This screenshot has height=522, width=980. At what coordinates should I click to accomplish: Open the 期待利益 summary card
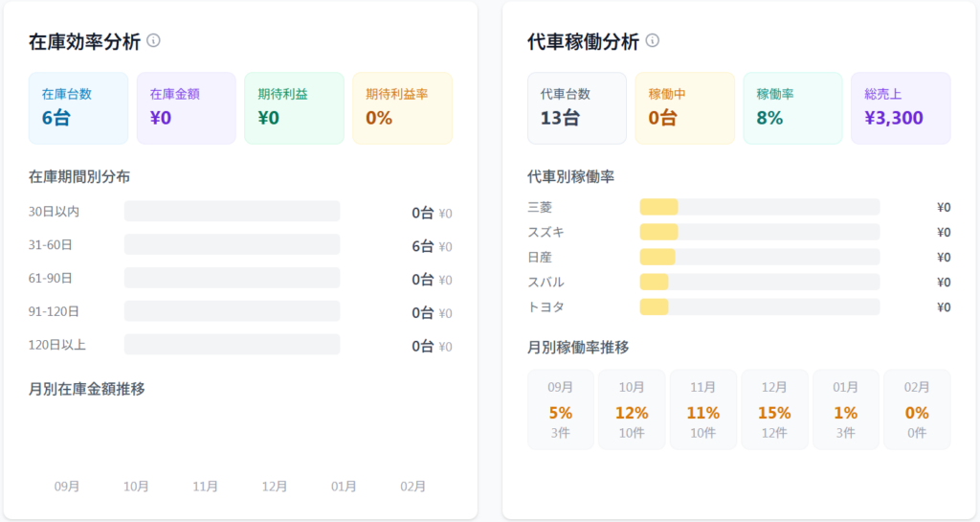pos(294,108)
